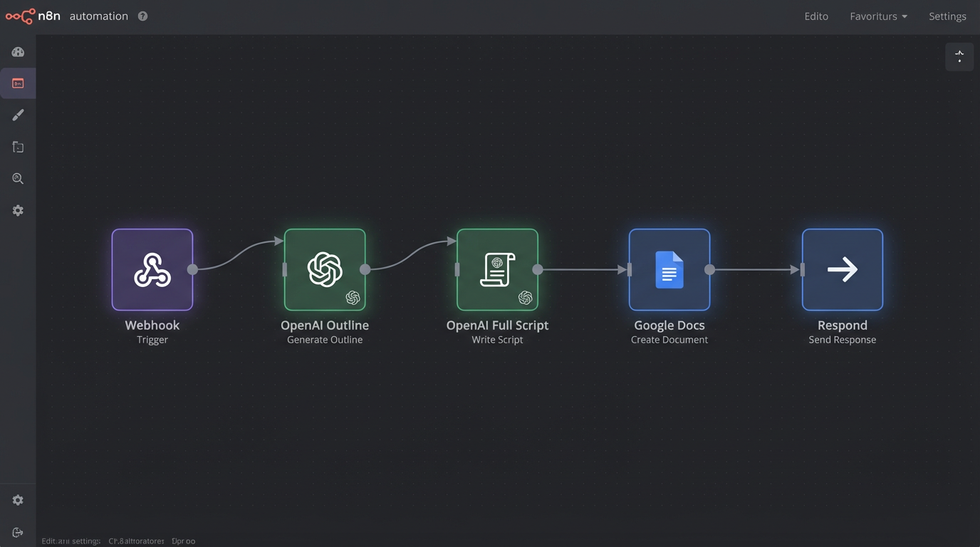Open the OpenAI Full Script node

(496, 269)
